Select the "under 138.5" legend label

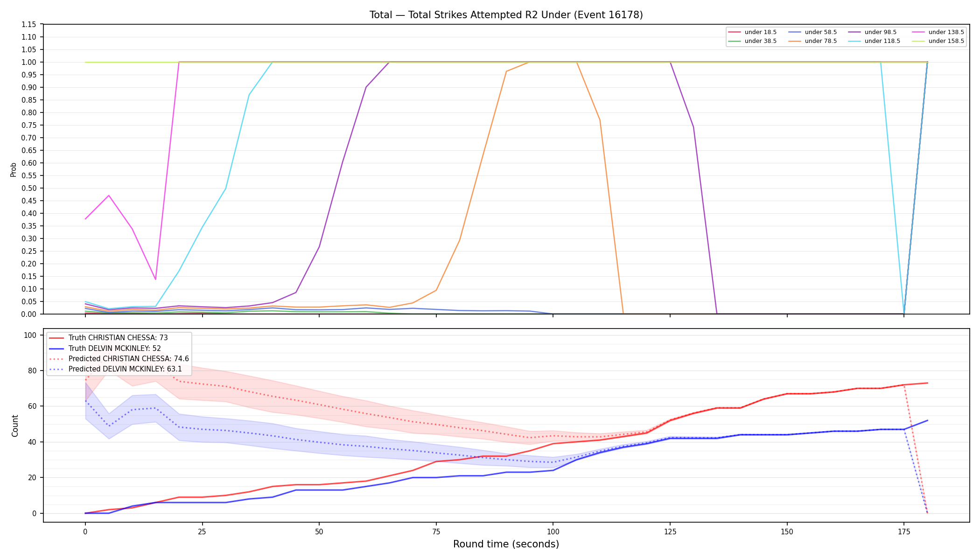(x=946, y=32)
